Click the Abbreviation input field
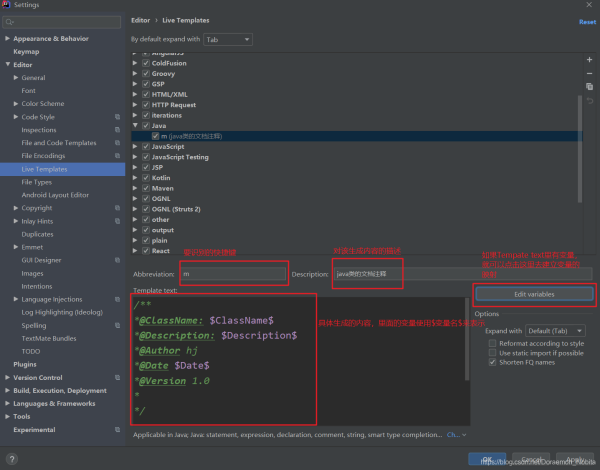Screen dimensions: 600x470 coord(234,273)
